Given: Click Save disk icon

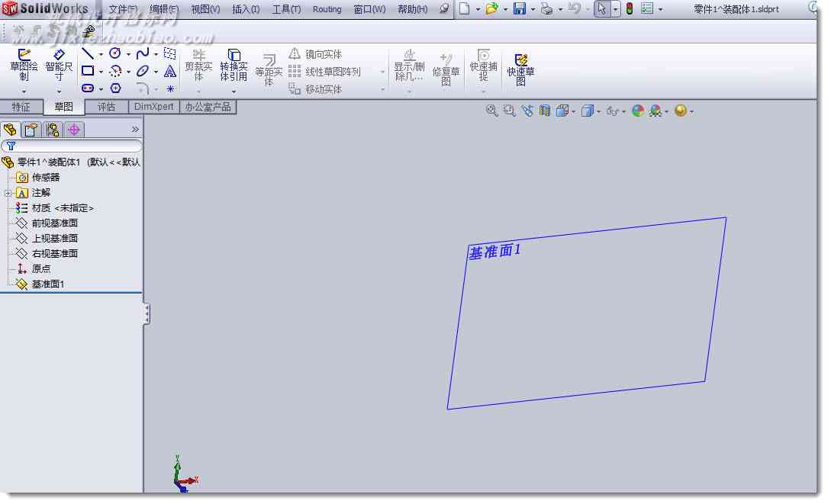Looking at the screenshot, I should (x=520, y=8).
